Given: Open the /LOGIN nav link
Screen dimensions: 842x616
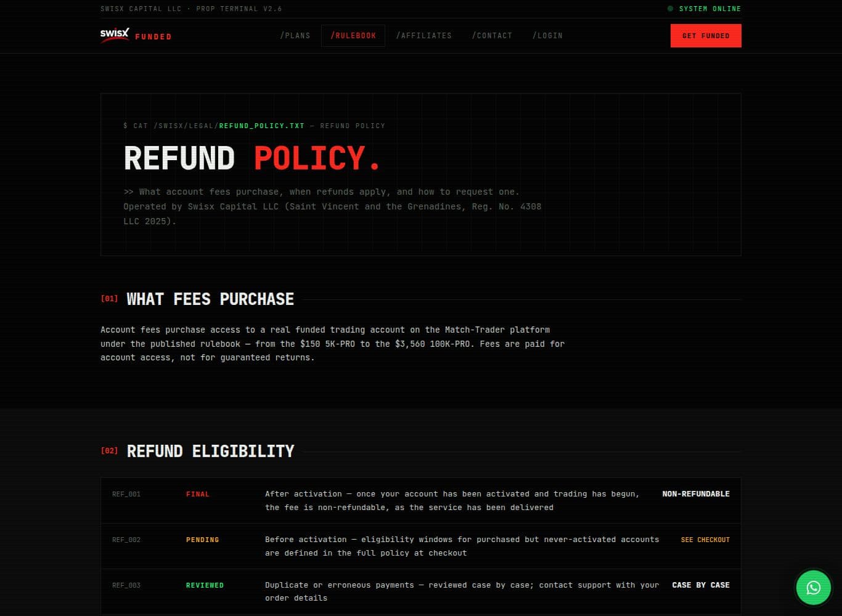Looking at the screenshot, I should (x=547, y=36).
